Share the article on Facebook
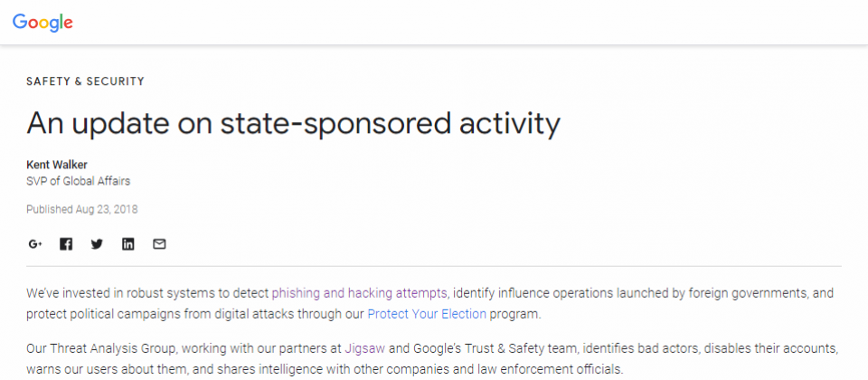The height and width of the screenshot is (380, 868). click(x=66, y=243)
